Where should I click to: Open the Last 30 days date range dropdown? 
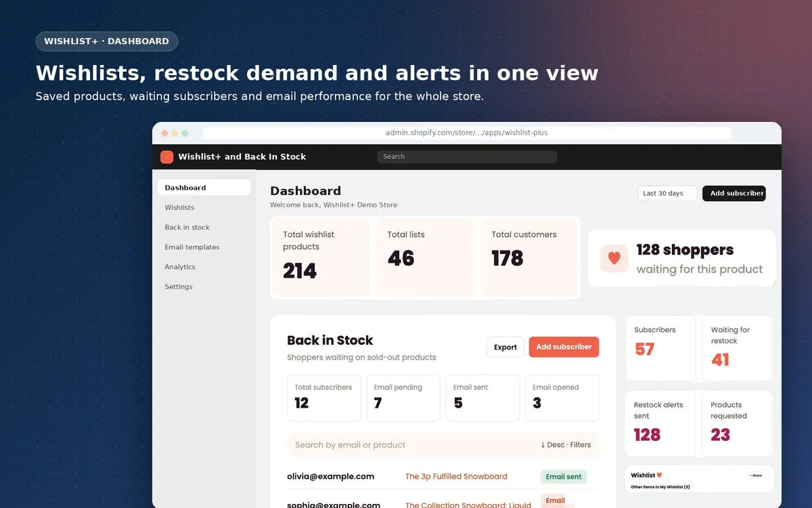click(x=667, y=193)
